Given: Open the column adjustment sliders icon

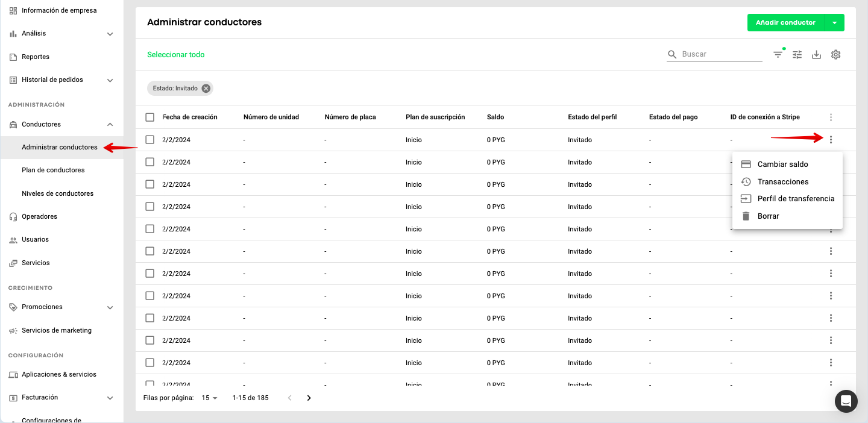Looking at the screenshot, I should tap(797, 55).
